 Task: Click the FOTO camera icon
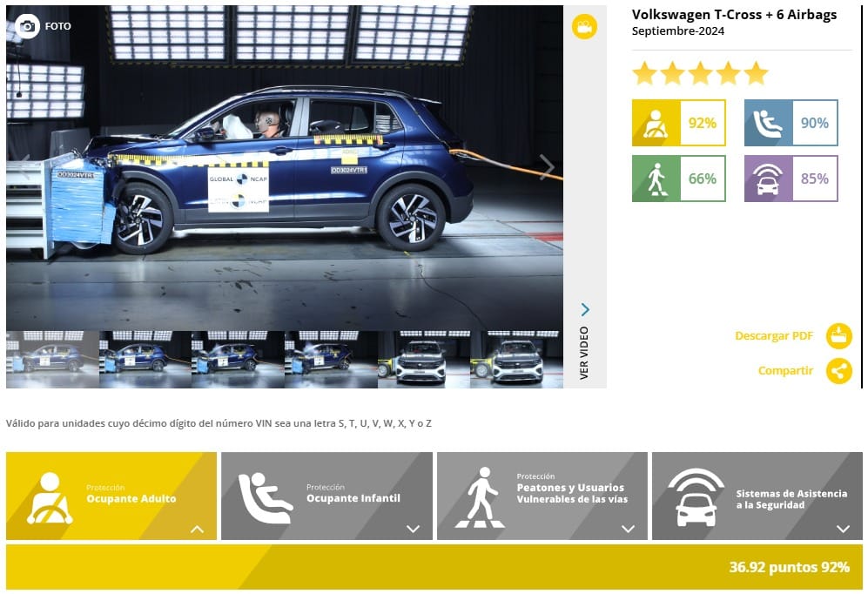[x=28, y=26]
